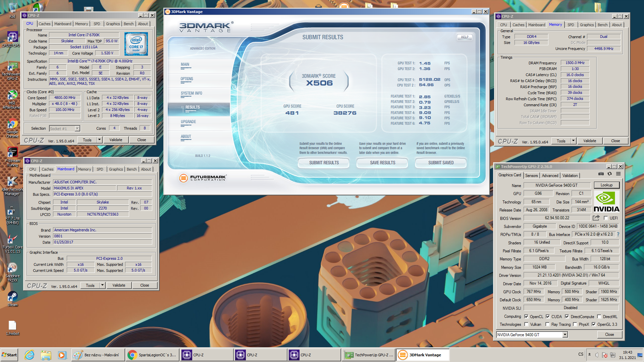Toggle the Vulkan checkbox
The width and height of the screenshot is (644, 362).
click(x=526, y=324)
